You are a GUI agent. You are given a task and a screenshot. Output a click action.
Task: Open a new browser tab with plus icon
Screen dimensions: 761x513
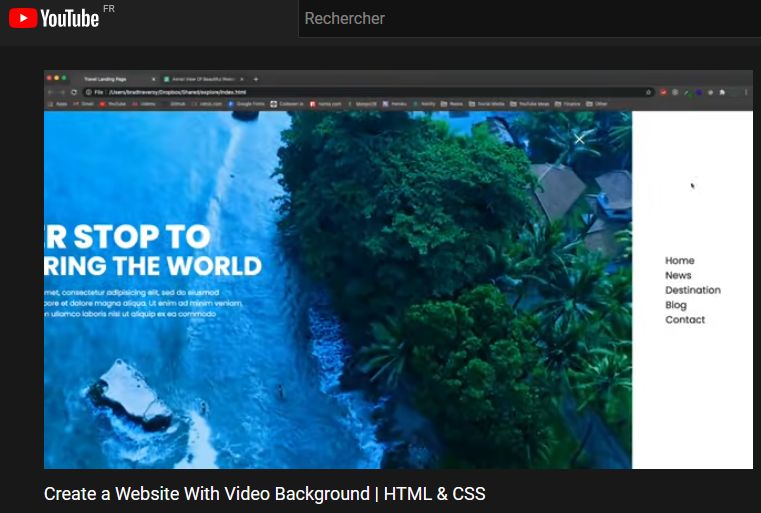[x=256, y=79]
